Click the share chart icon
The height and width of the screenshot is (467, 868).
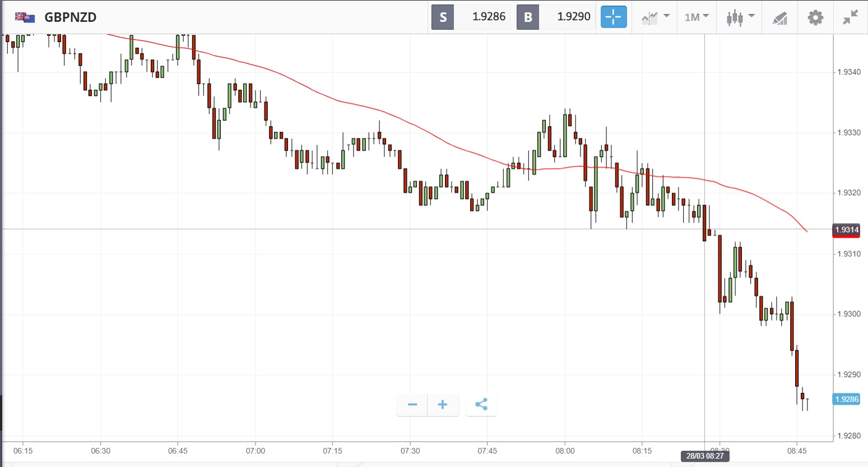[x=481, y=404]
